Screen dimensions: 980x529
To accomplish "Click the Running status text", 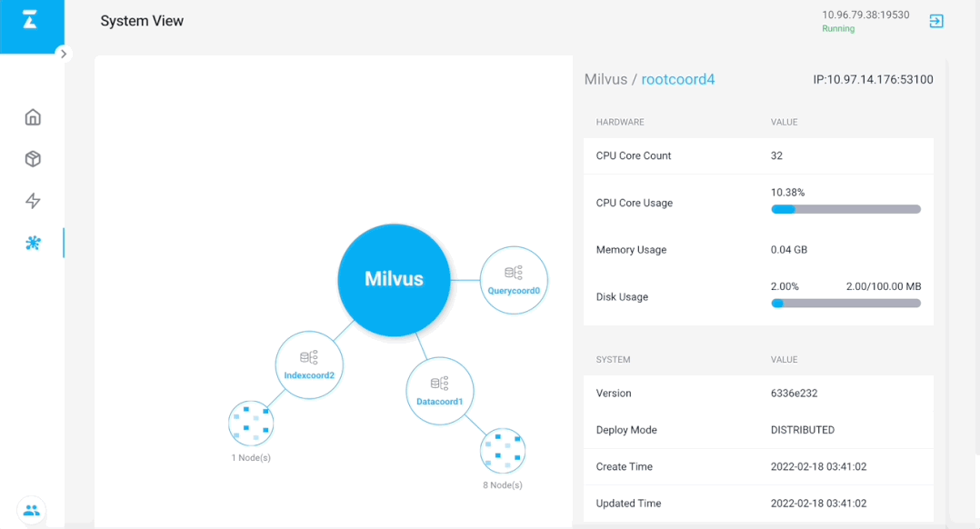I will 838,29.
